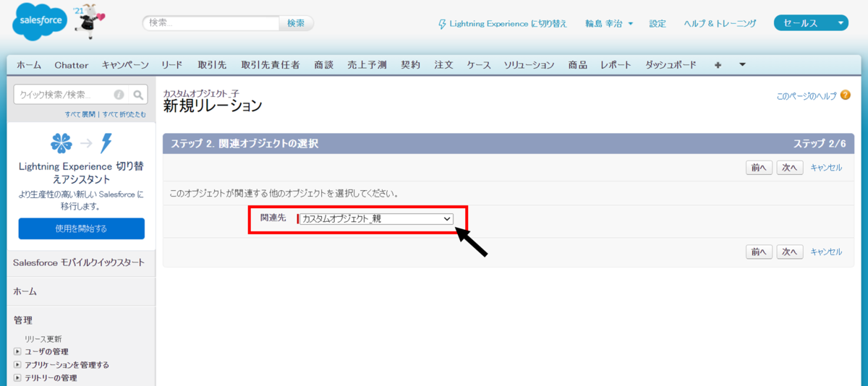Go to the ケース tab
The height and width of the screenshot is (386, 868).
pos(479,65)
